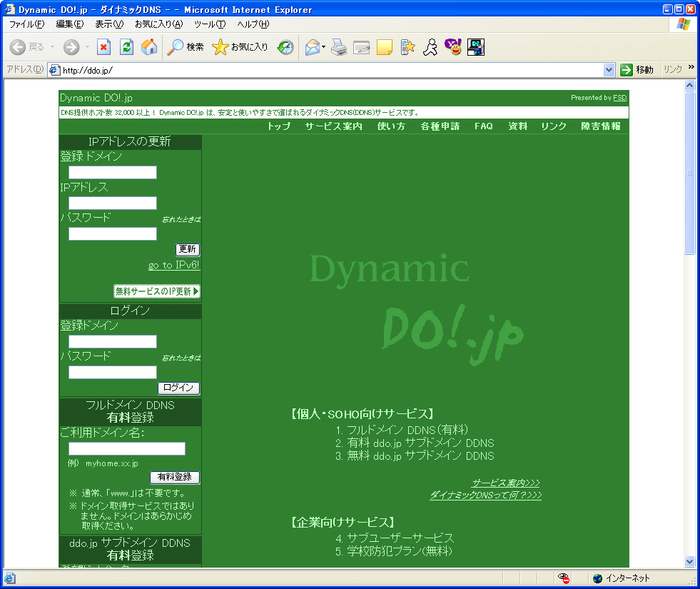700x589 pixels.
Task: Click the IPアドレス input field
Action: [x=113, y=203]
